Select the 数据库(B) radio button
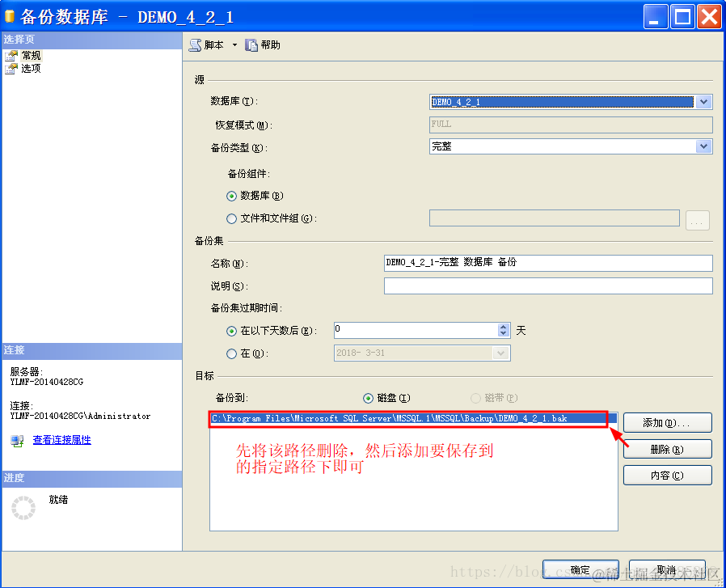This screenshot has width=726, height=588. click(x=231, y=196)
